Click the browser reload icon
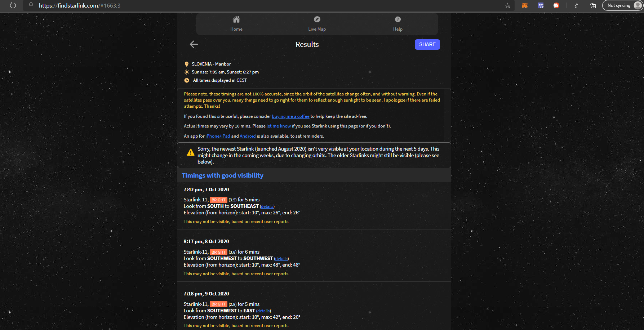This screenshot has height=330, width=644. pos(13,5)
